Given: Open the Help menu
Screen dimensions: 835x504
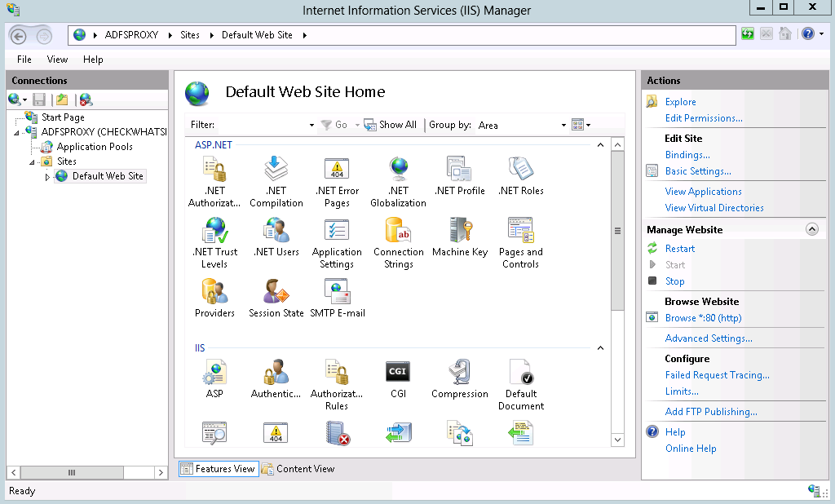Looking at the screenshot, I should [93, 60].
